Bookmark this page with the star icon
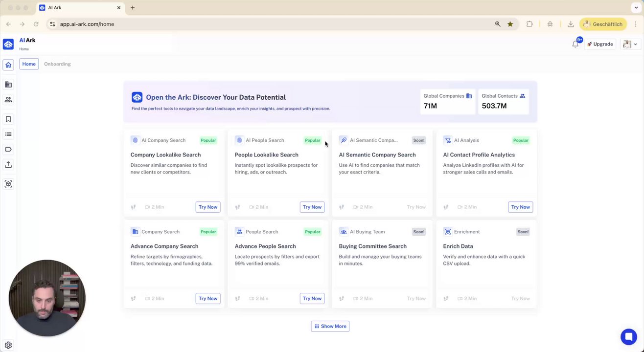Image resolution: width=644 pixels, height=352 pixels. (x=510, y=24)
